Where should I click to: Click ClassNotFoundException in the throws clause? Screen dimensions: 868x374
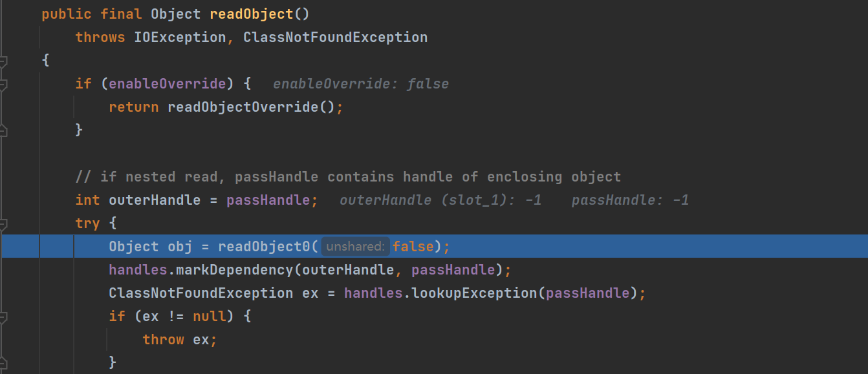[x=335, y=37]
